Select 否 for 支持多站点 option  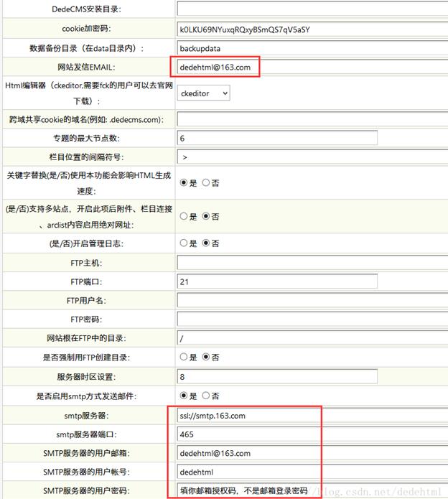(206, 216)
